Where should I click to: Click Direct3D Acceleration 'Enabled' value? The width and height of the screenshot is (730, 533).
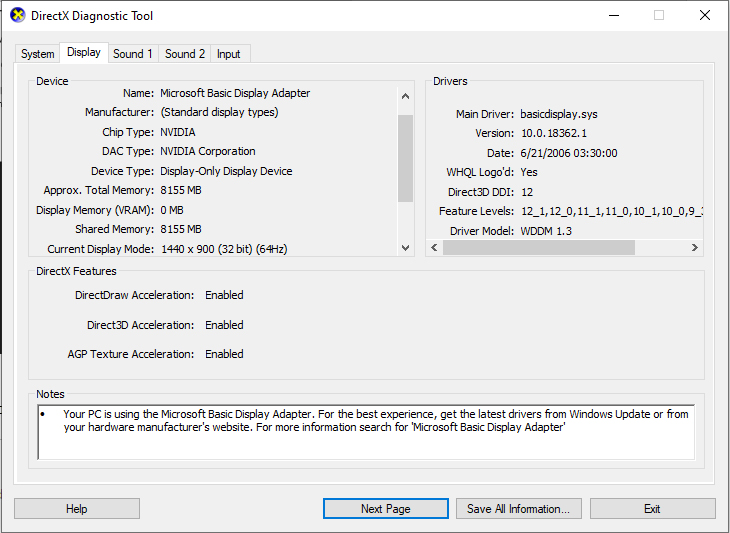coord(224,325)
